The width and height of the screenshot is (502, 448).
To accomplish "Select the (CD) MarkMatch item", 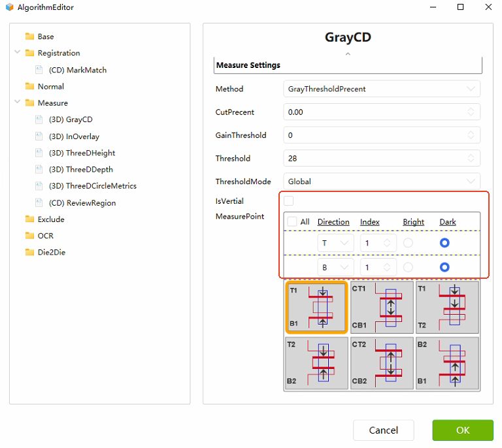I will click(x=77, y=70).
